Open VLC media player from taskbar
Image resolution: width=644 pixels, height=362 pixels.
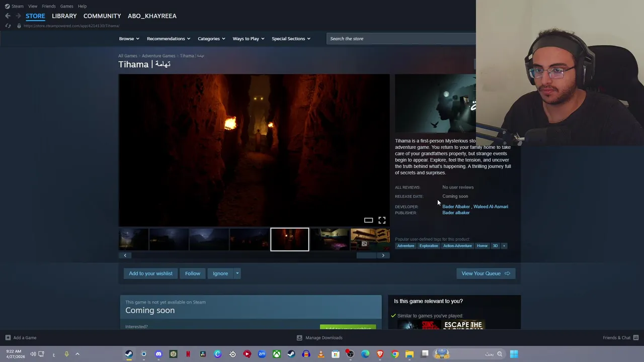pyautogui.click(x=321, y=354)
